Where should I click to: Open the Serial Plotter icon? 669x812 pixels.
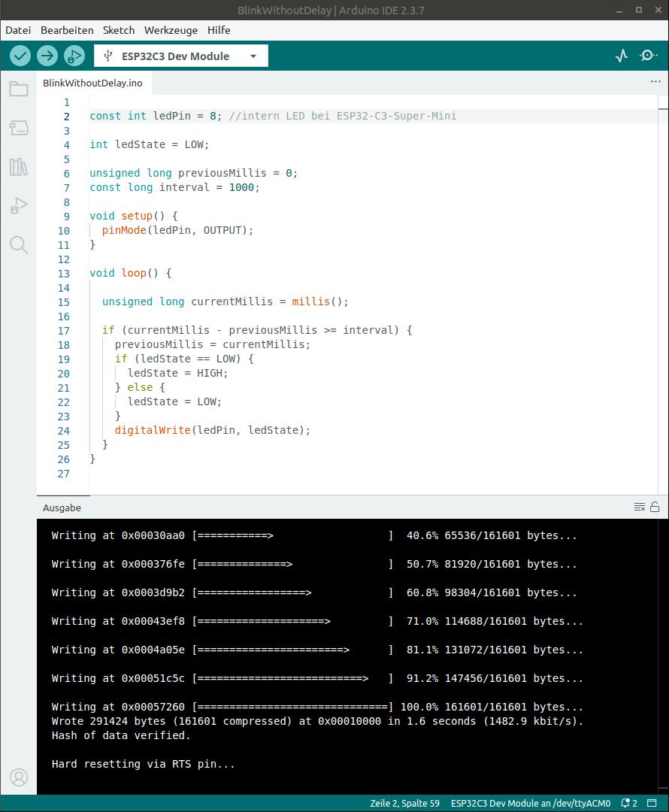tap(621, 55)
